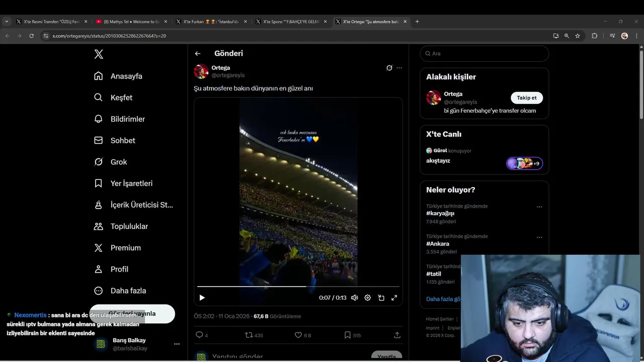Go back in browser history

coord(7,36)
